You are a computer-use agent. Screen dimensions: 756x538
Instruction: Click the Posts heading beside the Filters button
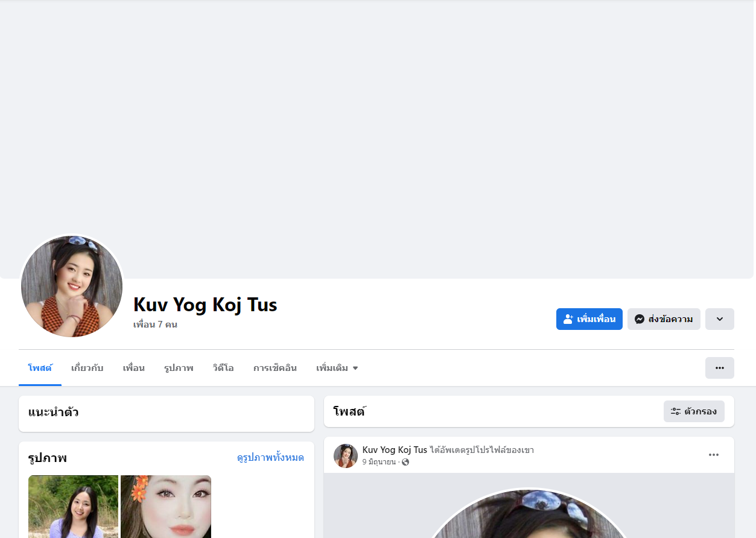coord(349,411)
